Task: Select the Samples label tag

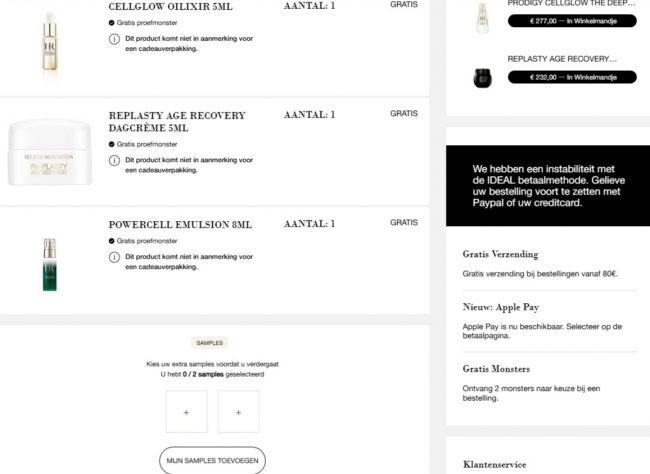Action: point(210,343)
